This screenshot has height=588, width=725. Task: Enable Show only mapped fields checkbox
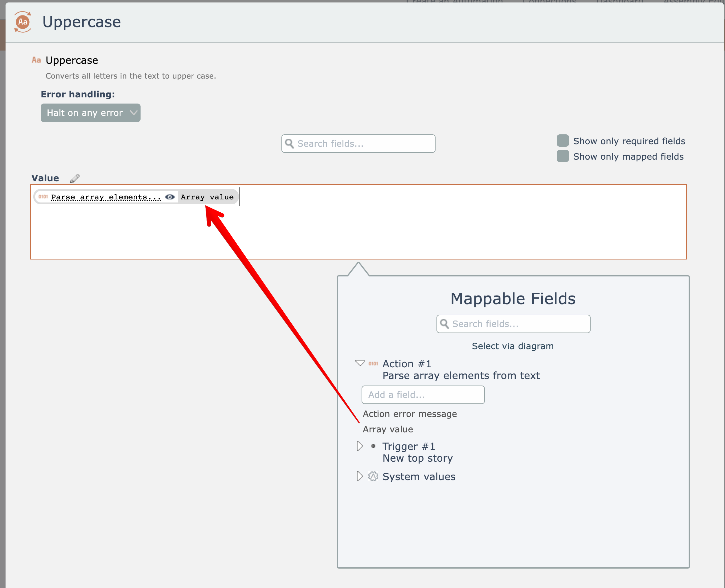click(x=562, y=156)
